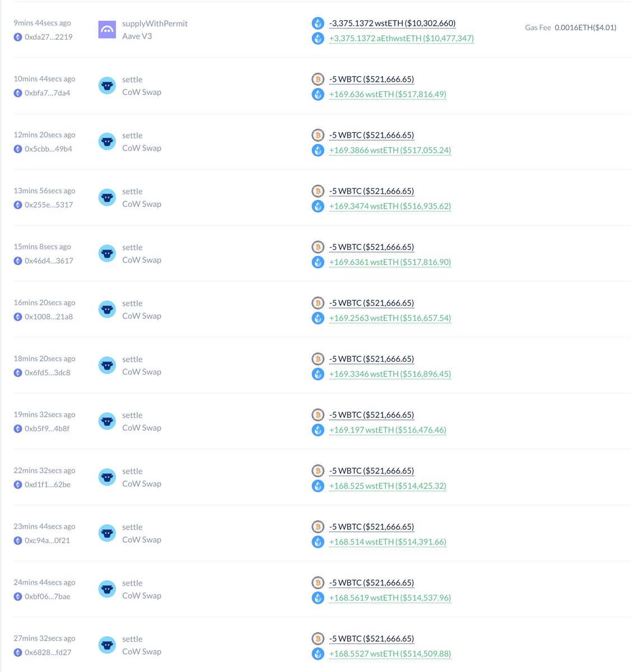Click wstETH icon next to -3,375.1372 wstETH
Viewport: 631px width, 672px height.
tap(318, 24)
